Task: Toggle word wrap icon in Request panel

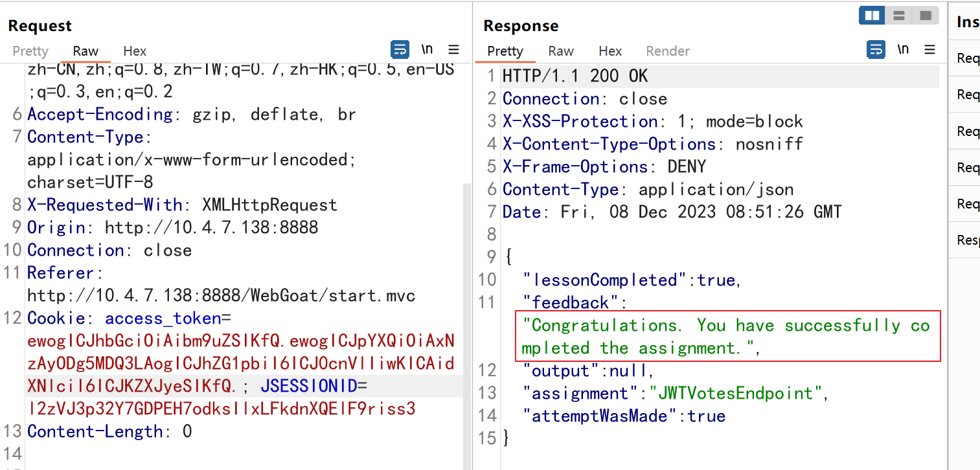Action: (x=400, y=50)
